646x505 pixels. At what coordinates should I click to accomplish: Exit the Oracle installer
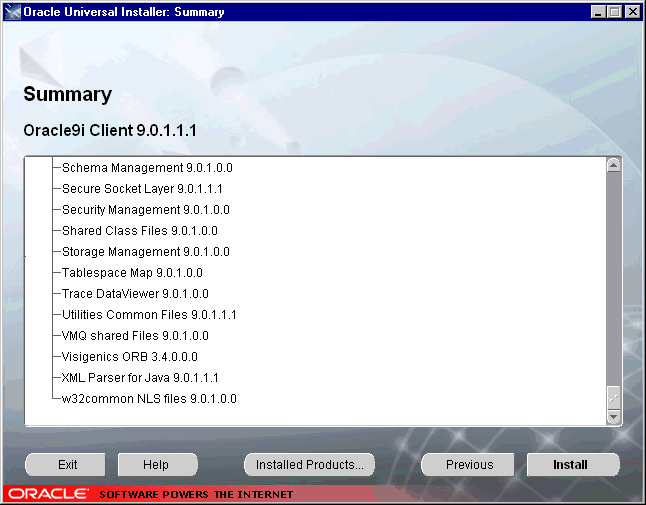click(66, 465)
